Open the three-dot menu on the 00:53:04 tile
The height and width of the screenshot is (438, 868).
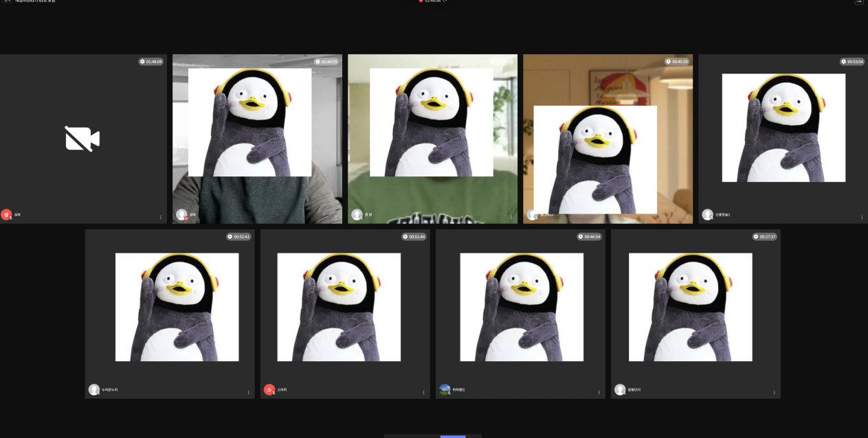(862, 217)
